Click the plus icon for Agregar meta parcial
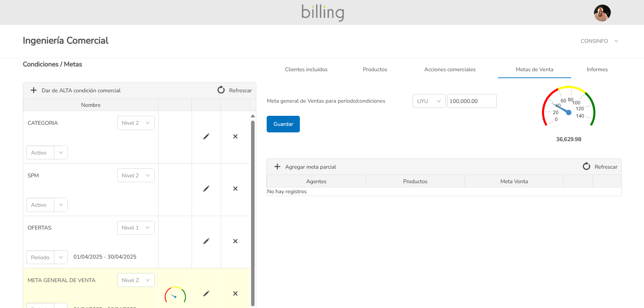 click(x=277, y=167)
